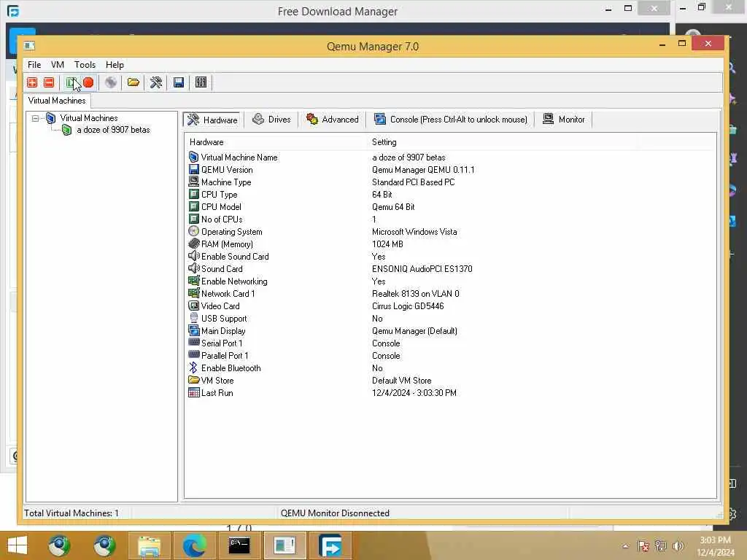Click the Virtual Machine Name row icon
This screenshot has width=747, height=560.
point(193,157)
